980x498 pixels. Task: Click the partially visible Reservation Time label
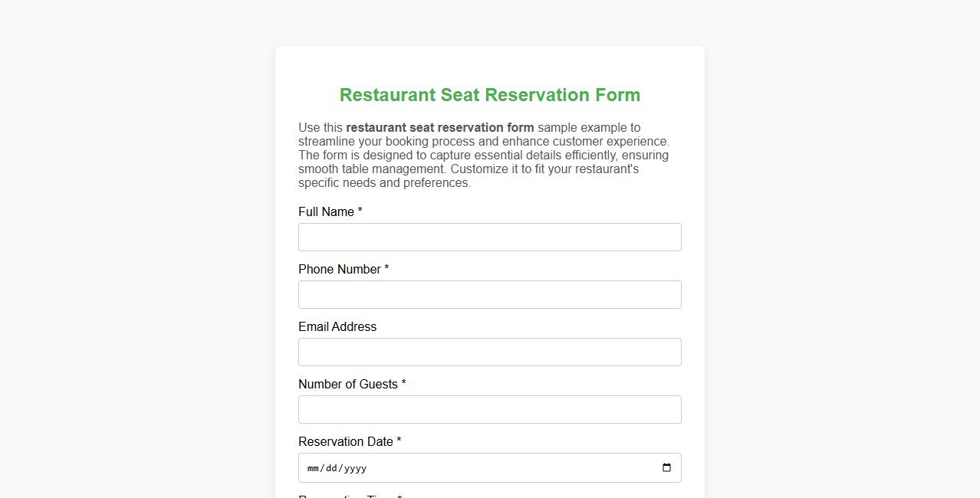pyautogui.click(x=344, y=496)
